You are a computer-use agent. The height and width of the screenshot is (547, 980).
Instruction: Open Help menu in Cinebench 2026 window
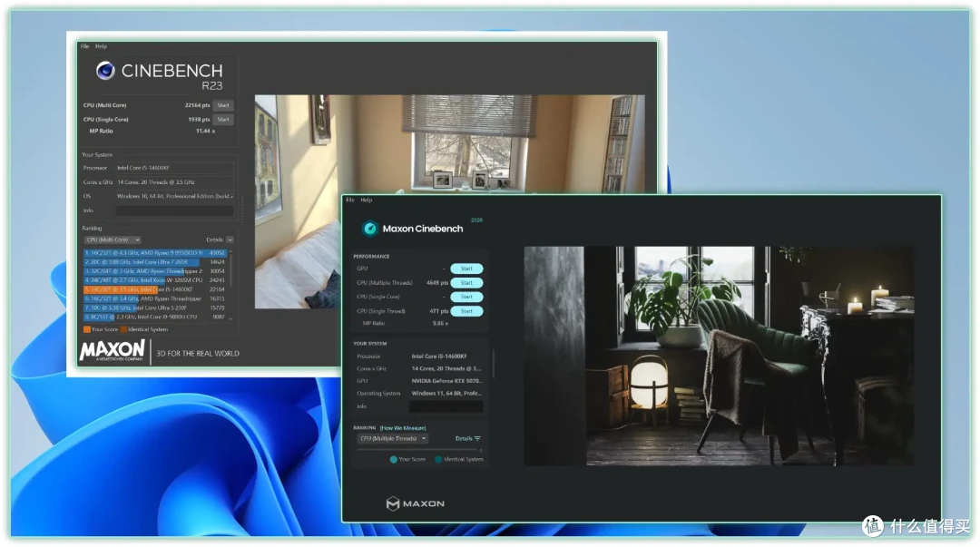click(x=367, y=200)
